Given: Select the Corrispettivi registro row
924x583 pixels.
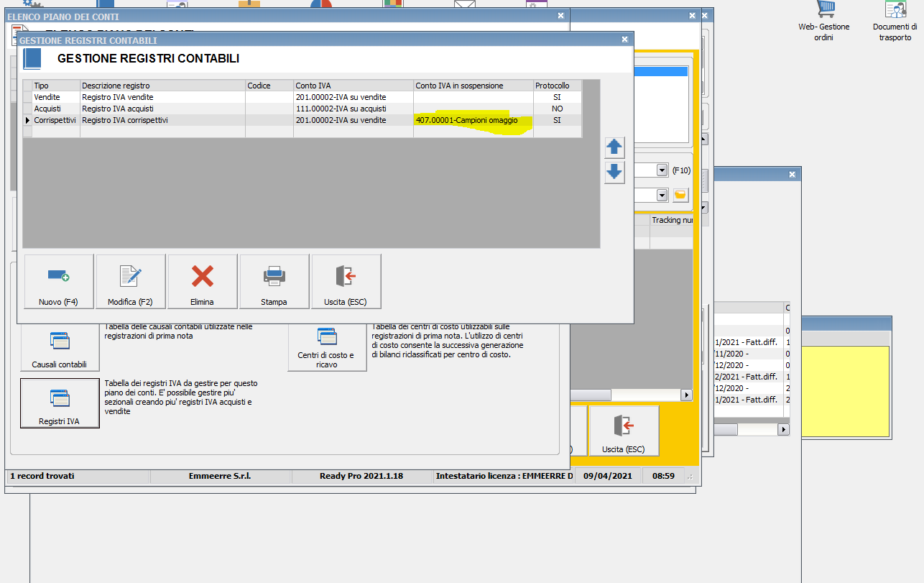Looking at the screenshot, I should 302,120.
